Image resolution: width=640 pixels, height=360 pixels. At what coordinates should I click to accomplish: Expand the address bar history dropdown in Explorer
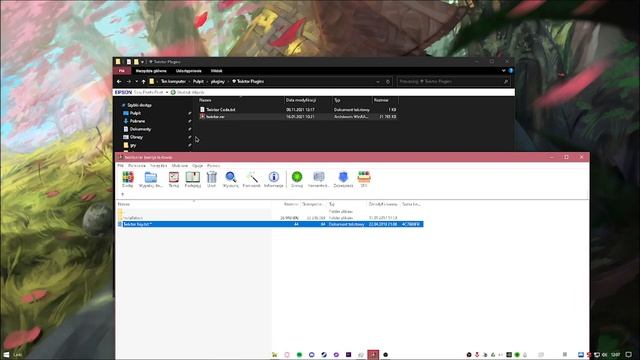pyautogui.click(x=378, y=82)
